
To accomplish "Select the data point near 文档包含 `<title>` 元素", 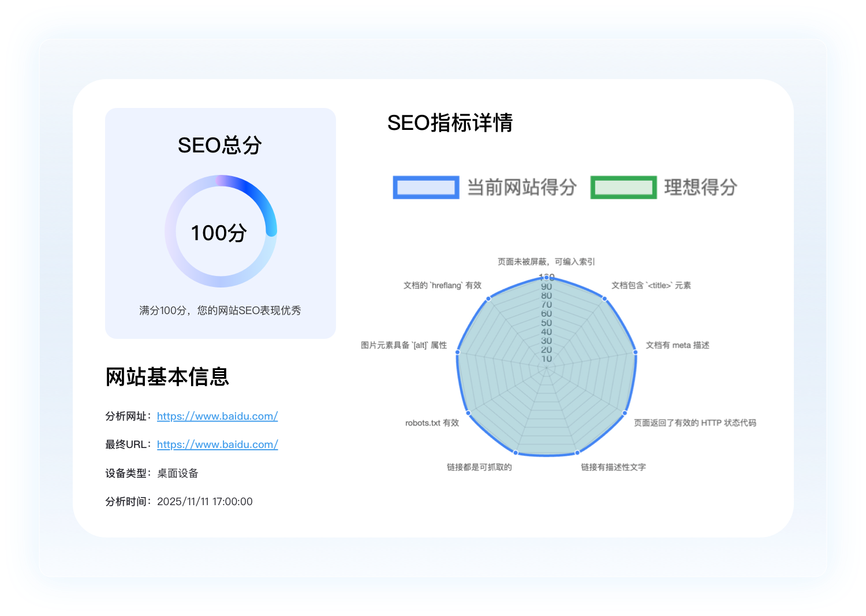I will (x=604, y=299).
